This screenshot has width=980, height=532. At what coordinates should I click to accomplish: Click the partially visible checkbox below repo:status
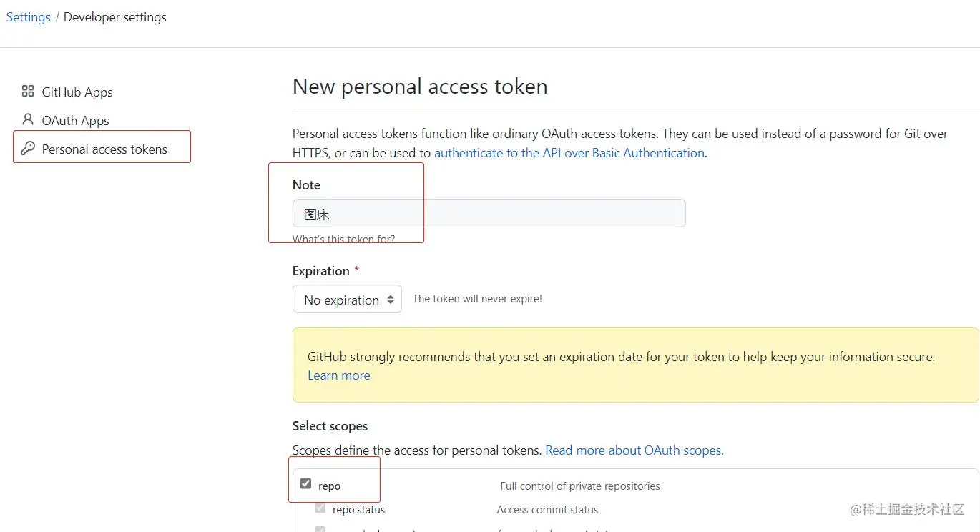pos(320,529)
